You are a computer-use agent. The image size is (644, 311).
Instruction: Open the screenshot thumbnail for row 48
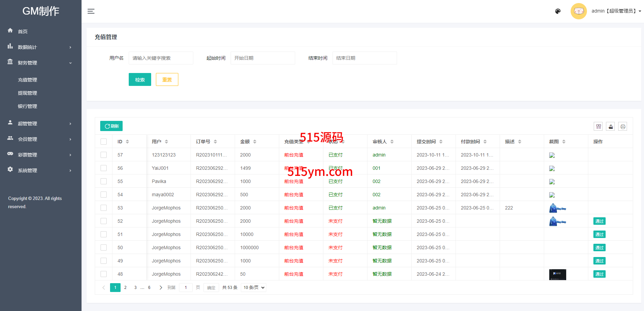(x=557, y=274)
